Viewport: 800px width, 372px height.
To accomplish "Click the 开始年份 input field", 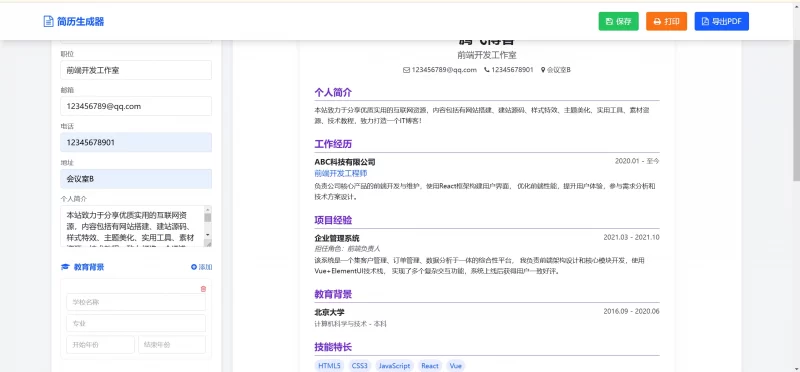I will coord(101,344).
